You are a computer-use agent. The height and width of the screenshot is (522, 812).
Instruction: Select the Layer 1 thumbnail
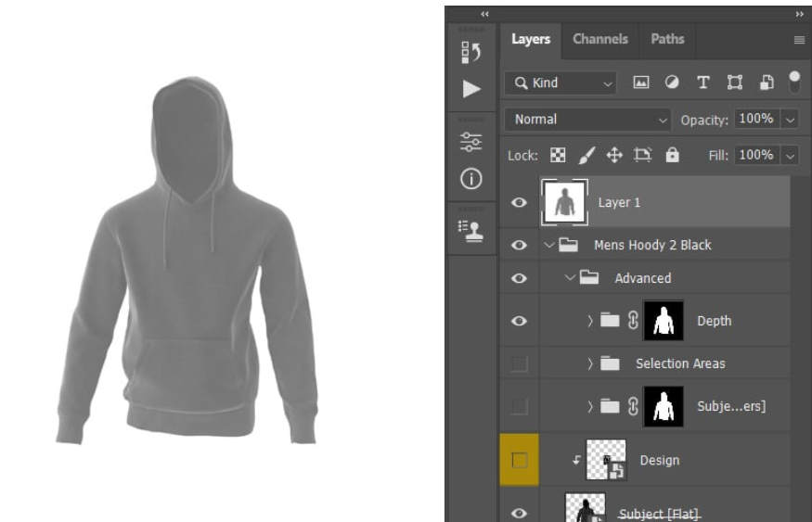pyautogui.click(x=564, y=202)
